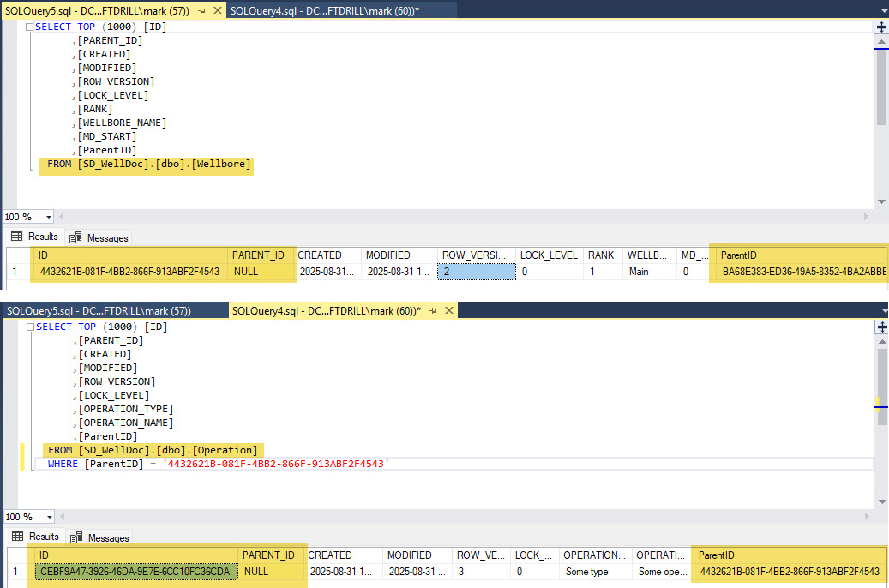Switch to inactive SQLQuery5.sql tab beside SQLQuery4

98,311
